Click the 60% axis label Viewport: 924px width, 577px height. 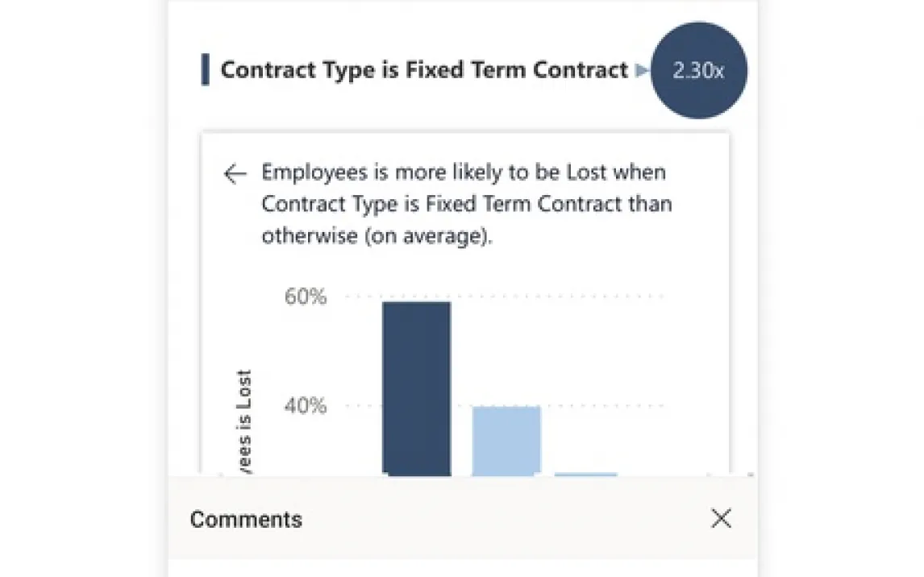305,297
